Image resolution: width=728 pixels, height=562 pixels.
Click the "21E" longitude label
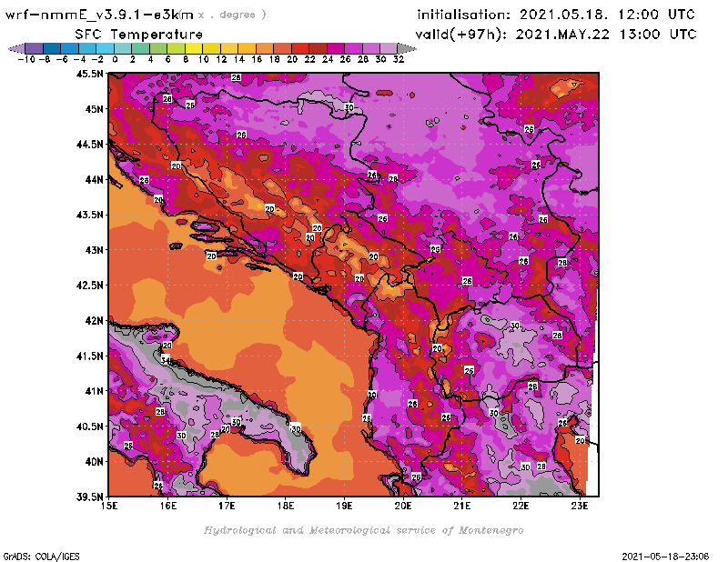coord(462,506)
